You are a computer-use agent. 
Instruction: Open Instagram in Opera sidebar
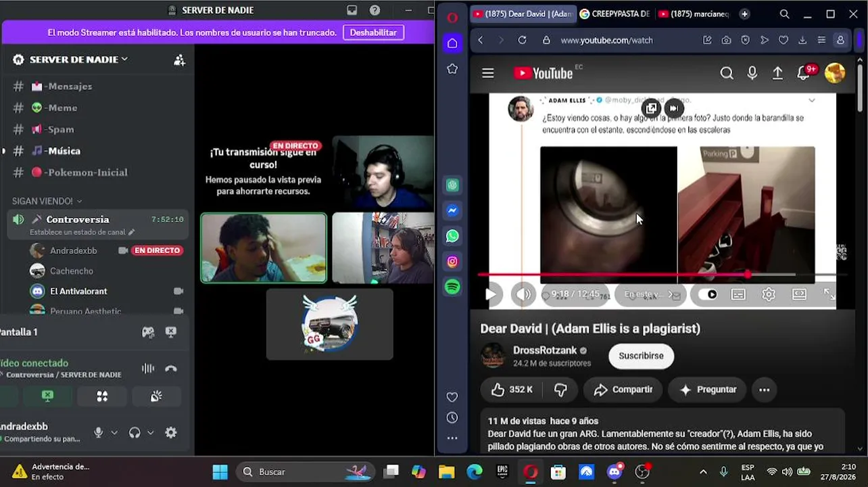click(452, 262)
